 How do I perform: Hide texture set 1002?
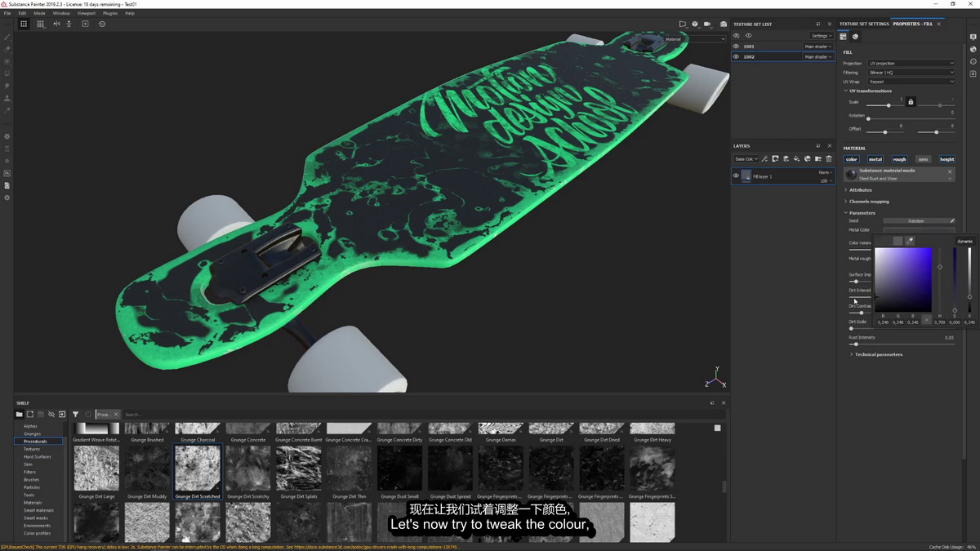coord(736,56)
